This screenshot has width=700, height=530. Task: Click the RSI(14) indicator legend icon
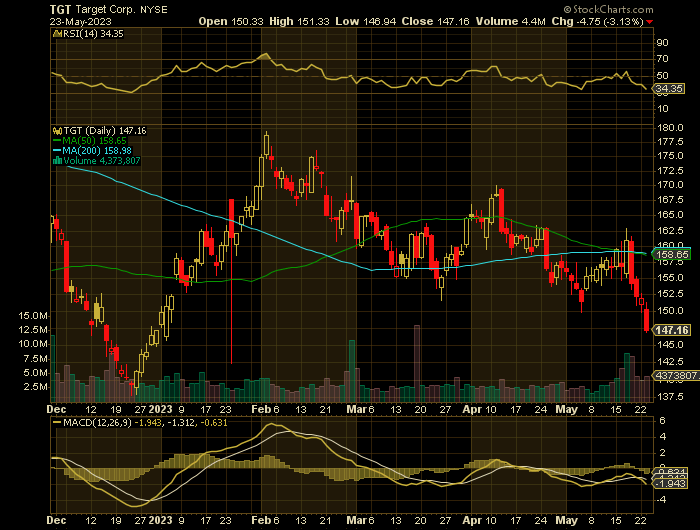[57, 33]
